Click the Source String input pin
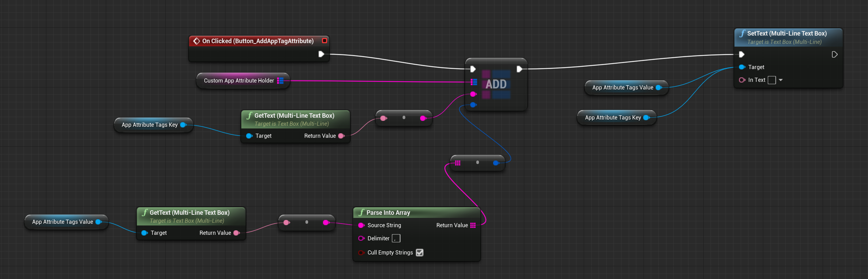Screen dimensions: 868x279 361,225
